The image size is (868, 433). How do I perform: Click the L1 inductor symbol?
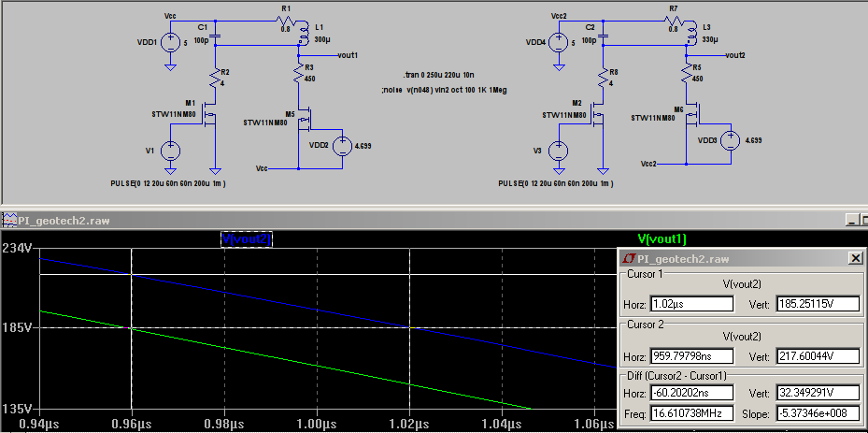pos(302,35)
